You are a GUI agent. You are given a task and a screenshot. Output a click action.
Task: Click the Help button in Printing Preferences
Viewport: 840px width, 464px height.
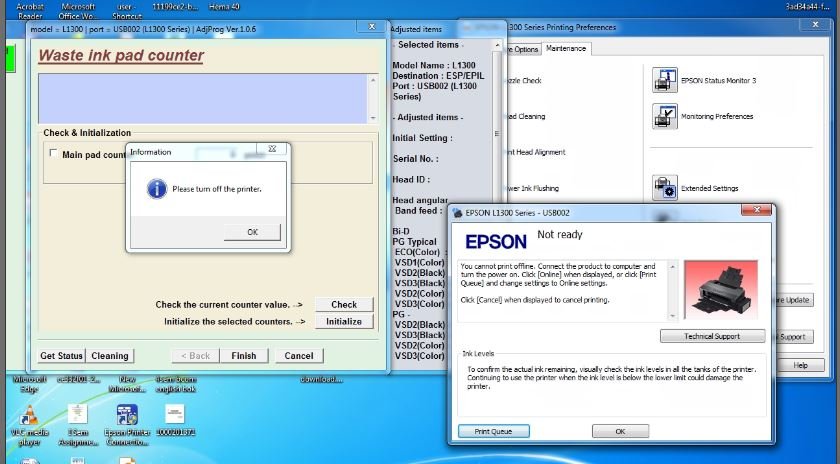[800, 365]
